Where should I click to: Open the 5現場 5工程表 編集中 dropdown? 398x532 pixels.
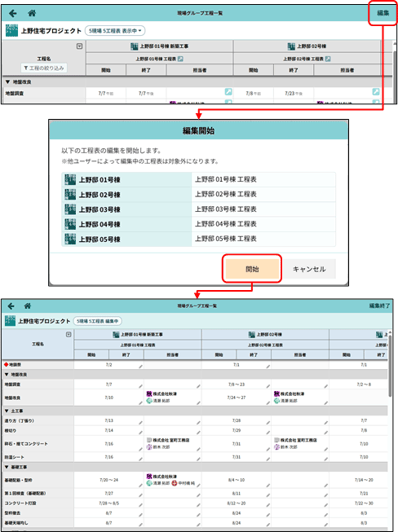pos(98,321)
